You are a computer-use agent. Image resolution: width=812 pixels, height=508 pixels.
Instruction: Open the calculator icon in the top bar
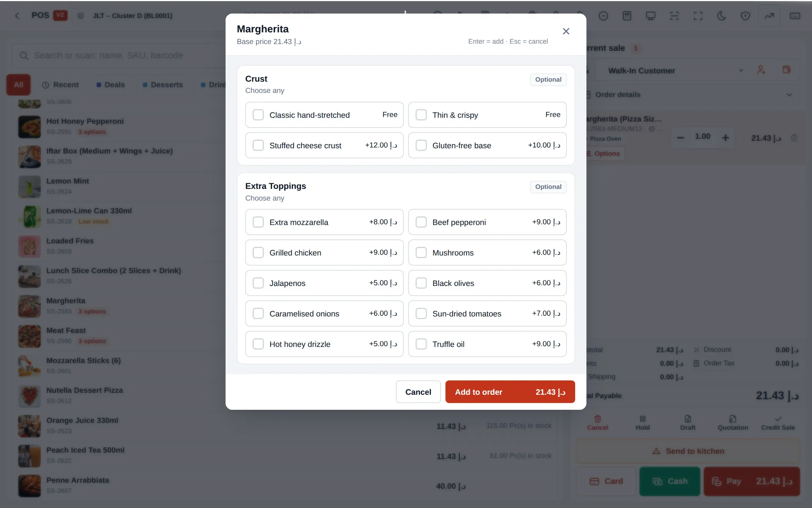[627, 16]
